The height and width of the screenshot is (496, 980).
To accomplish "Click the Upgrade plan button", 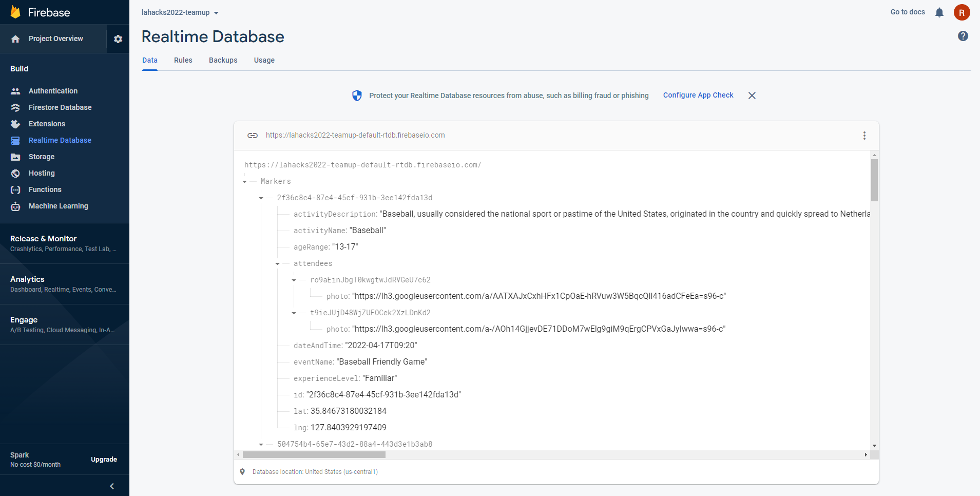I will coord(104,460).
